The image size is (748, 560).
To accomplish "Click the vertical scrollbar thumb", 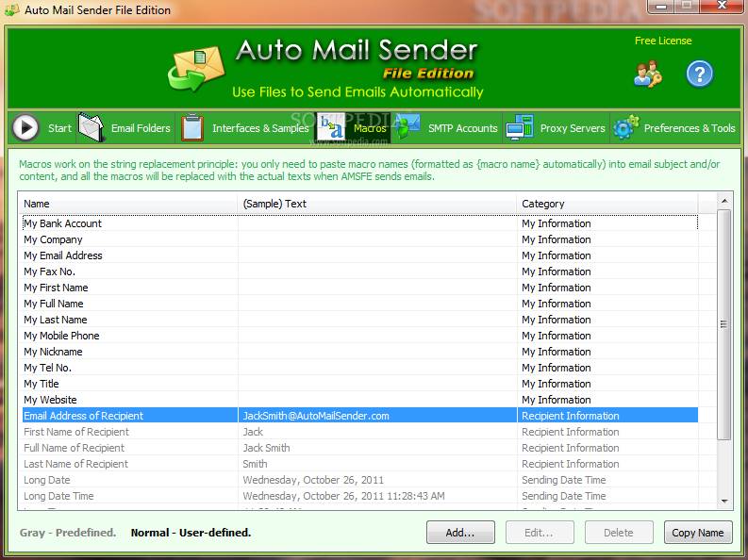I will click(724, 324).
